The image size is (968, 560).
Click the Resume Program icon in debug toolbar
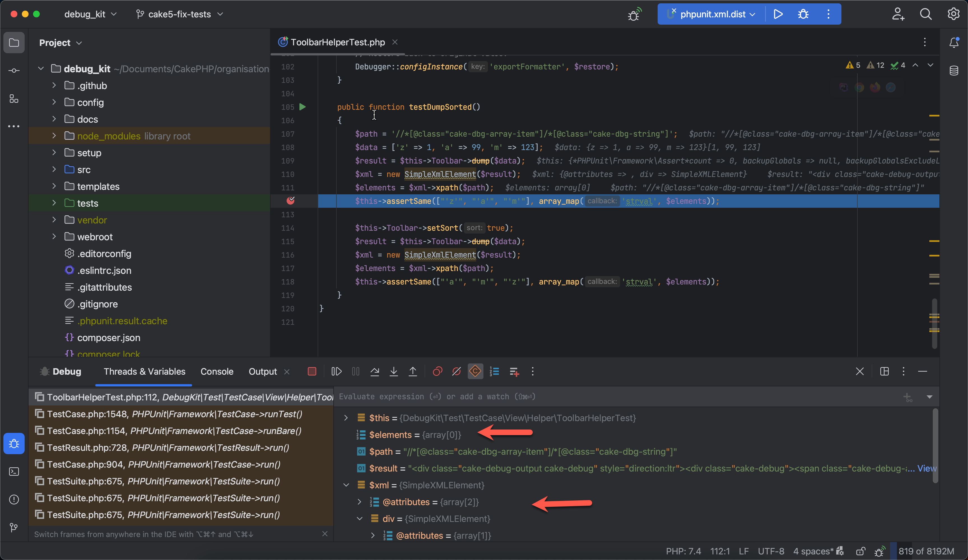click(336, 371)
